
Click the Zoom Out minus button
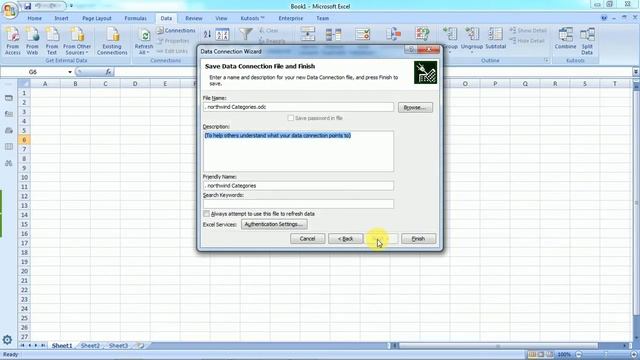[579, 355]
